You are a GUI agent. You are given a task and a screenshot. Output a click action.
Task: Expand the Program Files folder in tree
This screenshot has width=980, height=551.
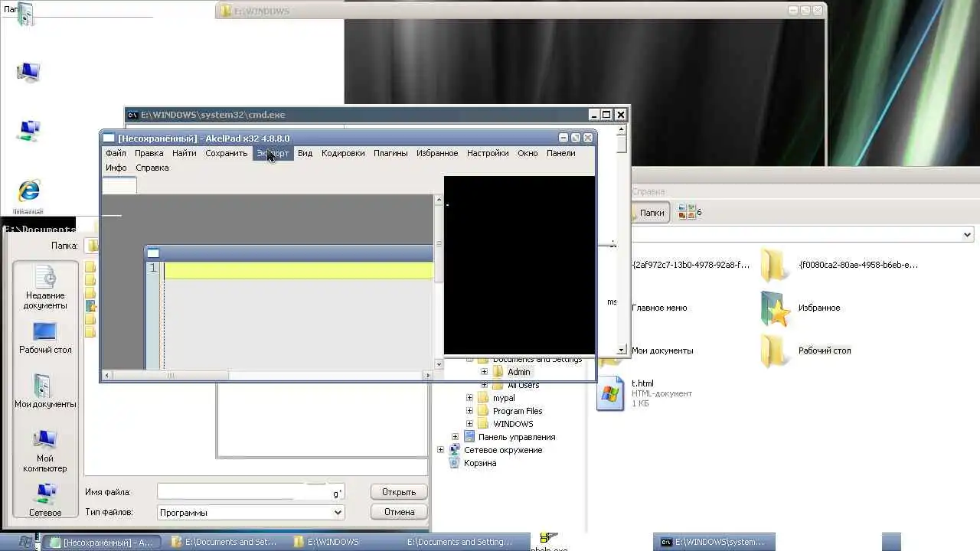(469, 411)
